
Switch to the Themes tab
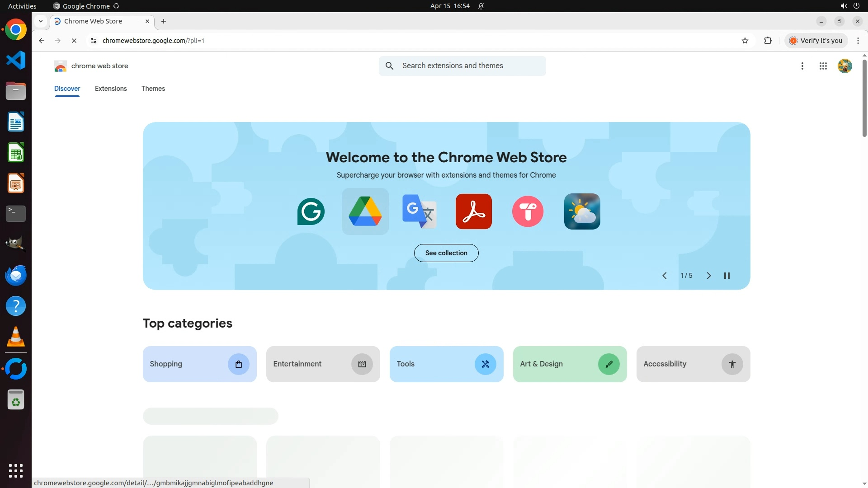153,89
